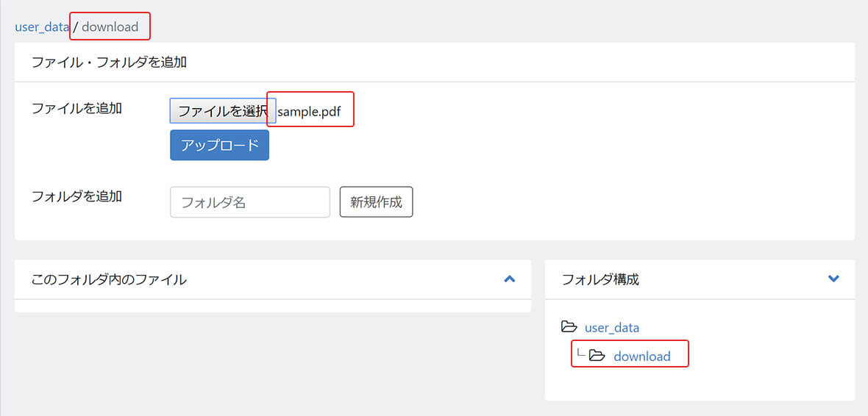
Task: Click the empty file list area
Action: coord(272,306)
